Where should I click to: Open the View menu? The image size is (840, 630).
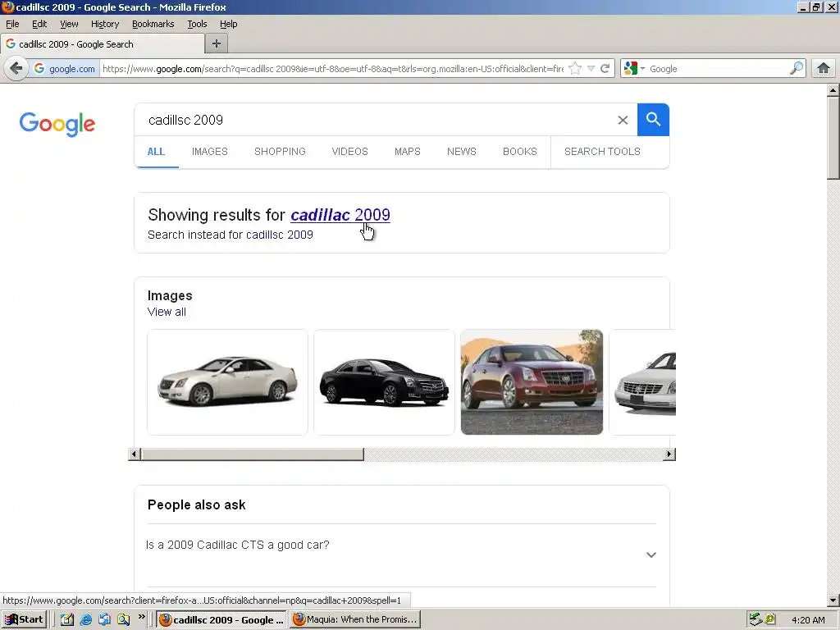(x=69, y=24)
